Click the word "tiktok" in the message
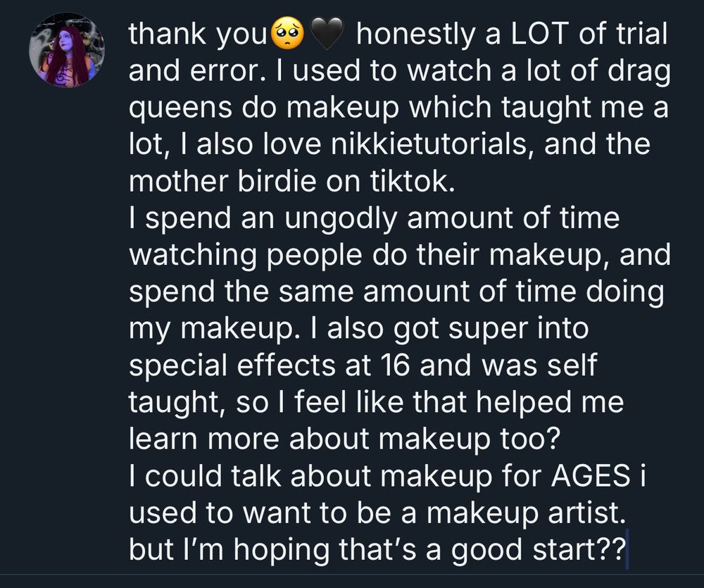Screen dimensions: 704x588 point(409,180)
